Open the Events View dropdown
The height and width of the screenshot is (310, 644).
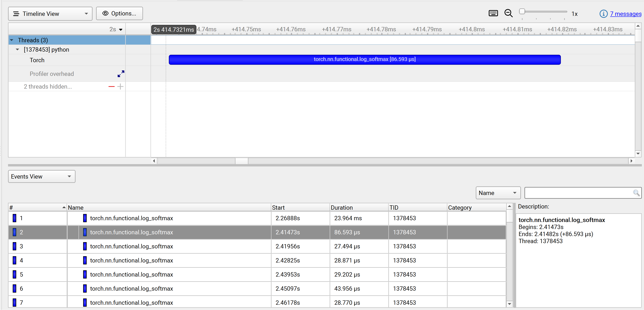pos(41,176)
